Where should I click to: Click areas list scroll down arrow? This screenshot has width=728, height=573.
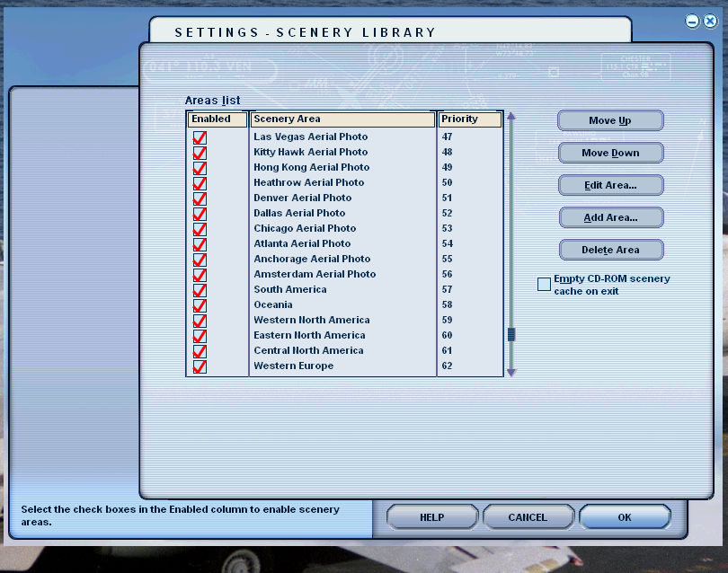tap(511, 373)
